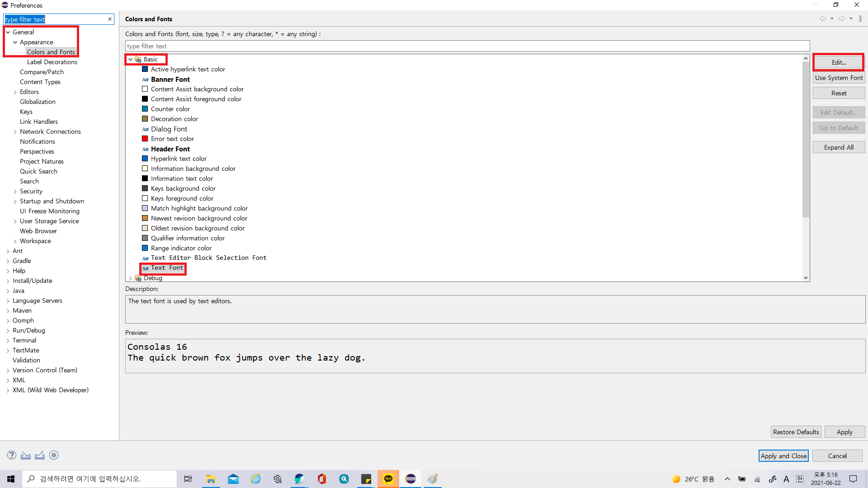Select the Keys preference page

26,112
